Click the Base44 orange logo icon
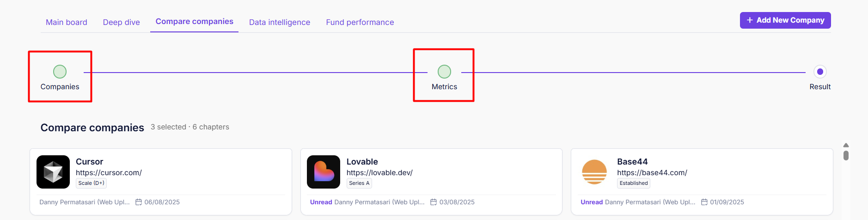Image resolution: width=868 pixels, height=220 pixels. pyautogui.click(x=594, y=172)
